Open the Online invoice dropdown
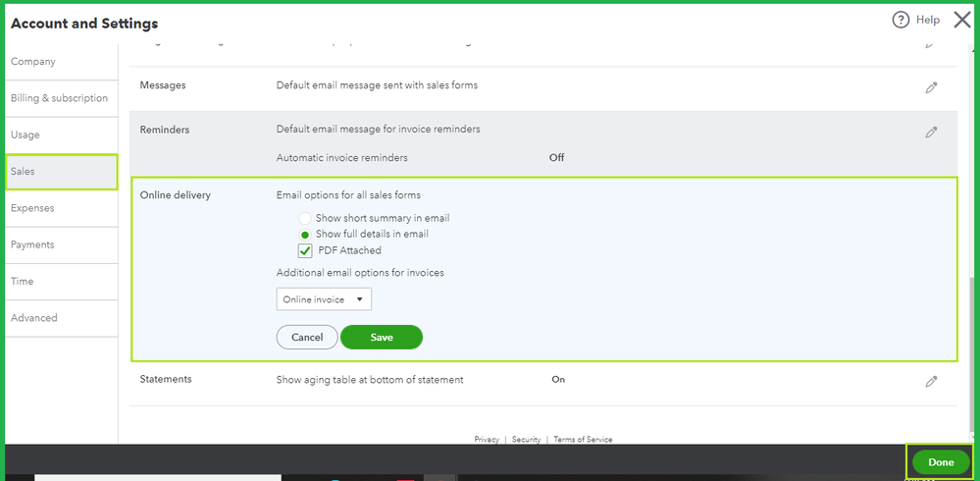Image resolution: width=980 pixels, height=481 pixels. pos(324,299)
